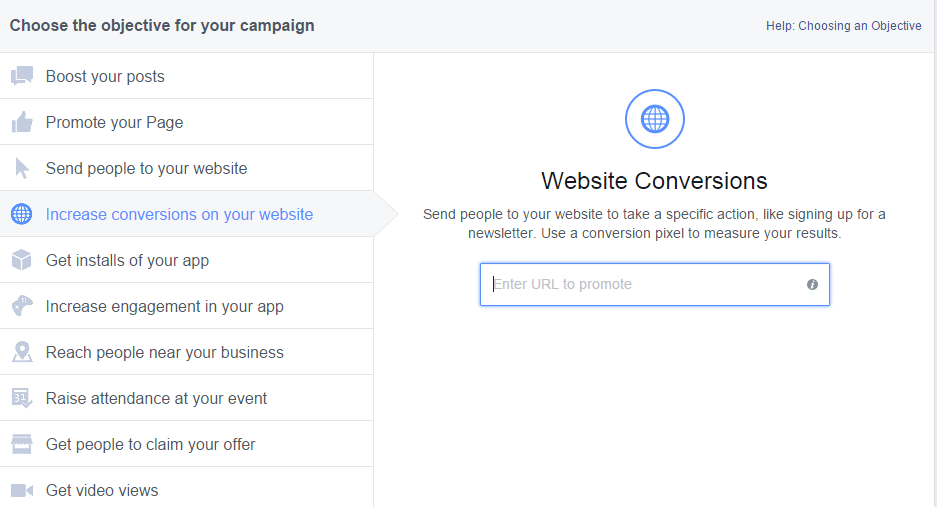Select the Get video views objective
This screenshot has height=507, width=937.
102,490
